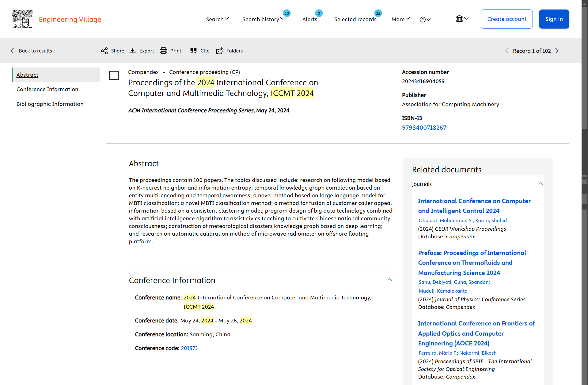The width and height of the screenshot is (588, 385).
Task: Click the Record 1 of 102 text
Action: (x=532, y=51)
